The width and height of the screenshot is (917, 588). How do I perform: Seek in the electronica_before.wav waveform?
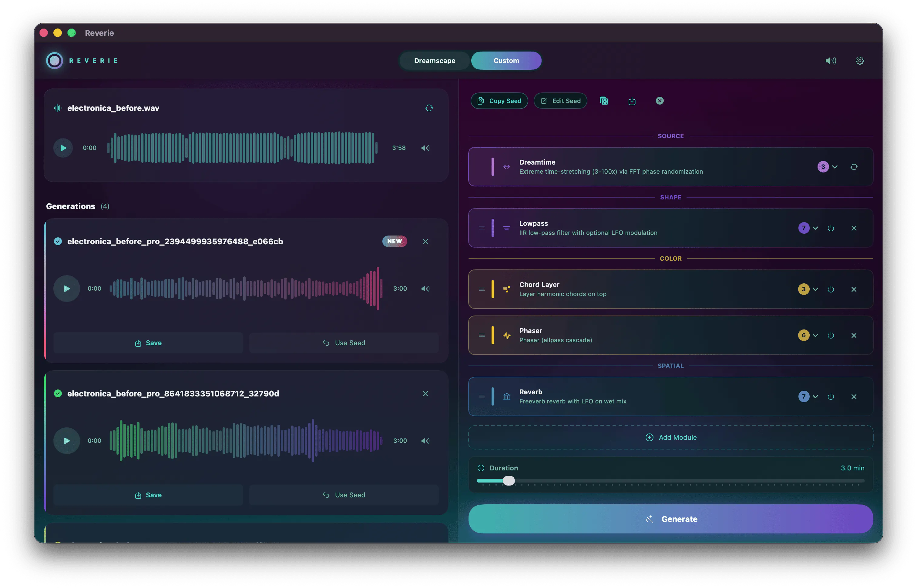(242, 148)
